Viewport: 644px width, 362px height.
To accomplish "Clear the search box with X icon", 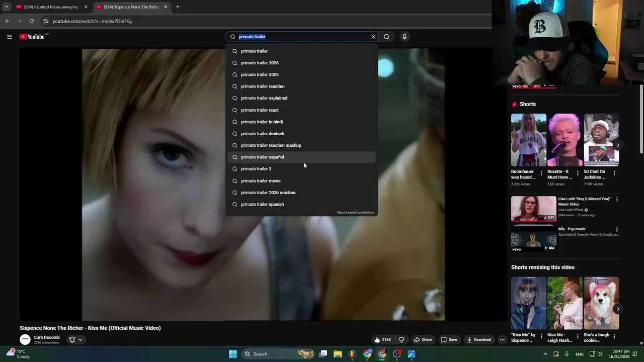I will click(373, 37).
